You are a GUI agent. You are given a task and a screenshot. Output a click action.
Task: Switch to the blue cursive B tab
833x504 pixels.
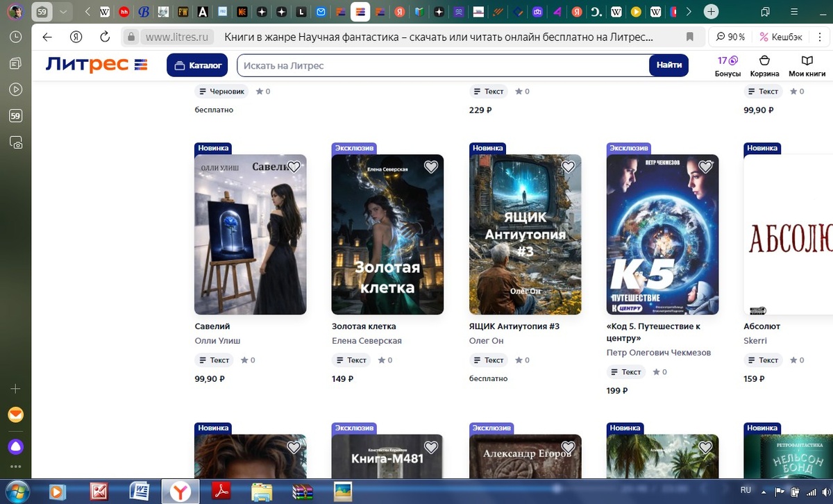[144, 12]
